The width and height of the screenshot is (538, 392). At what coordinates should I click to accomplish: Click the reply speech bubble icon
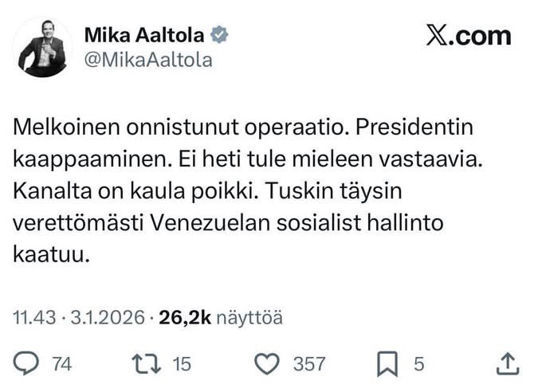coord(27,364)
